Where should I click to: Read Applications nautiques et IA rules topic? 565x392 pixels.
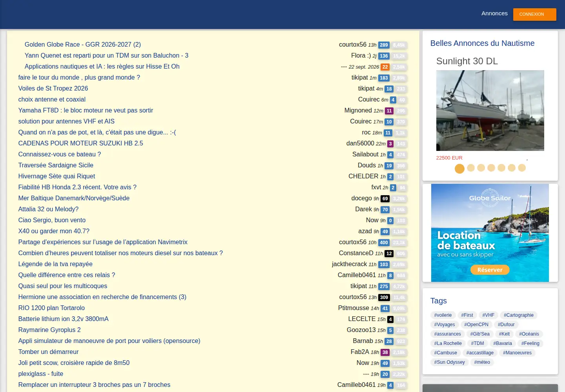pos(102,67)
